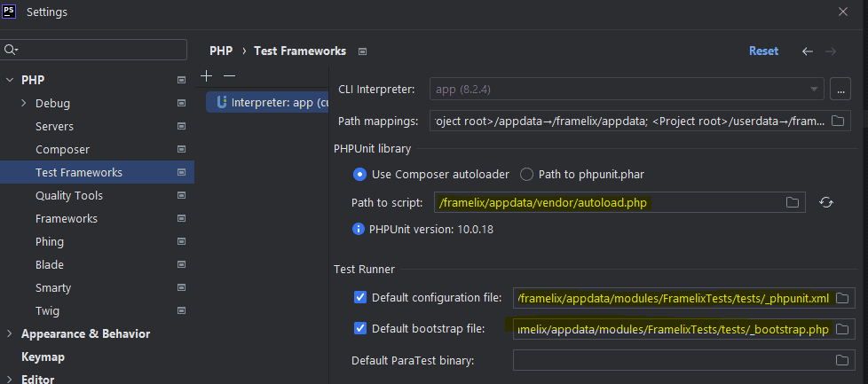Remove the selected framework configuration

click(x=229, y=75)
